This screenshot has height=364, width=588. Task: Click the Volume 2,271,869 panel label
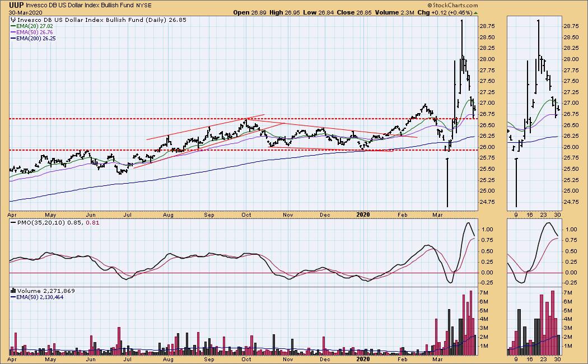[46, 291]
